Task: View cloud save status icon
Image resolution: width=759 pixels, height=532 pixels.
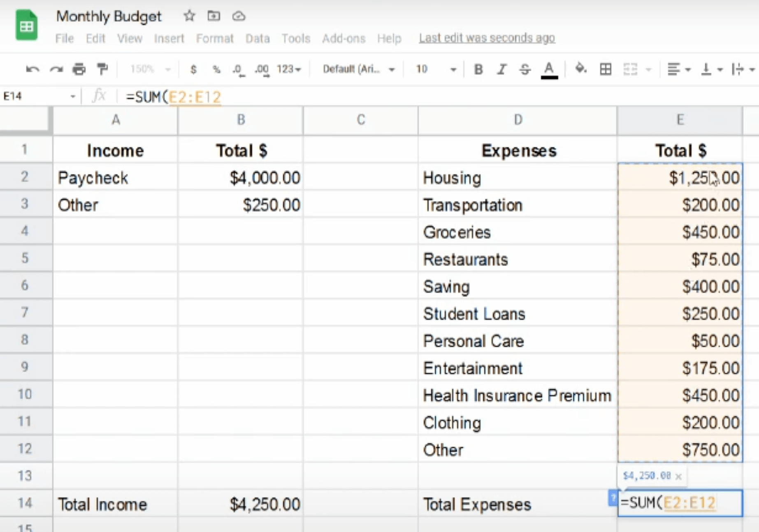Action: [239, 16]
